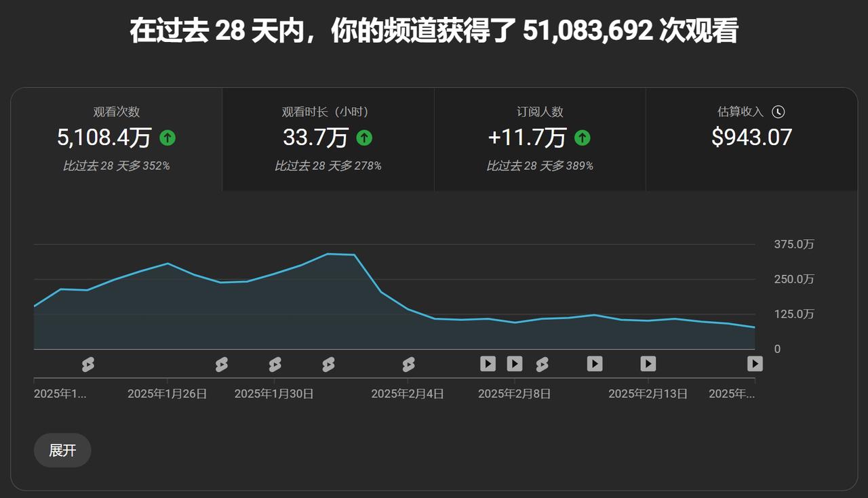The height and width of the screenshot is (498, 868).
Task: Click the $943.07 revenue value
Action: pyautogui.click(x=751, y=138)
